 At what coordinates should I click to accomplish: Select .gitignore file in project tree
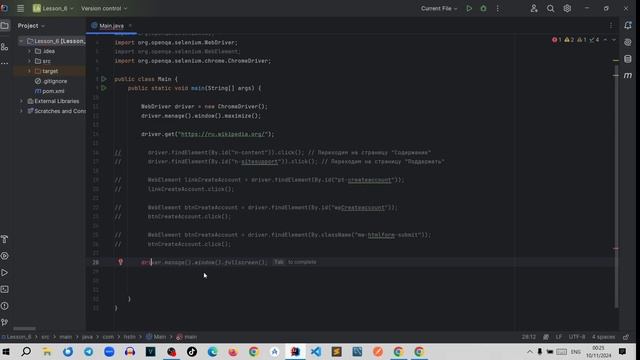55,81
